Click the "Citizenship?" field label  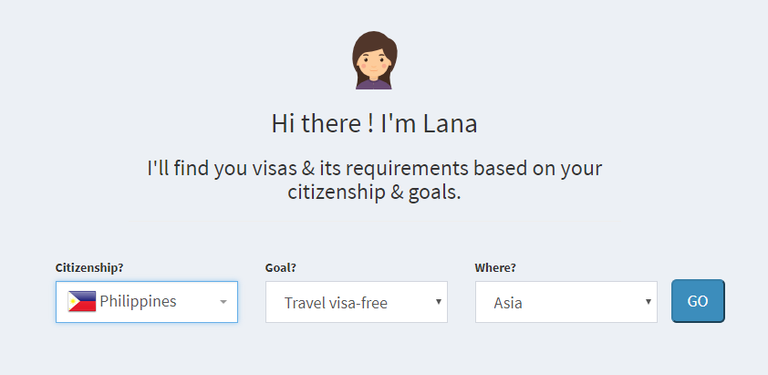point(89,268)
